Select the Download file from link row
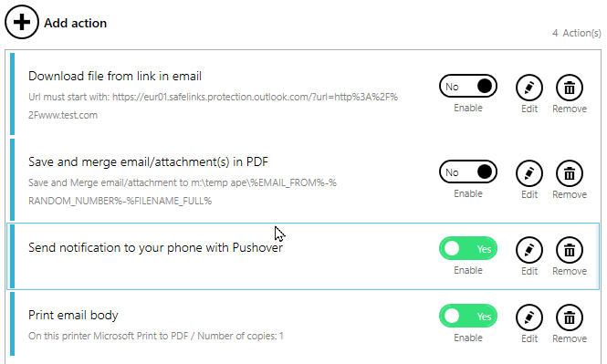This screenshot has width=607, height=364. [x=303, y=94]
